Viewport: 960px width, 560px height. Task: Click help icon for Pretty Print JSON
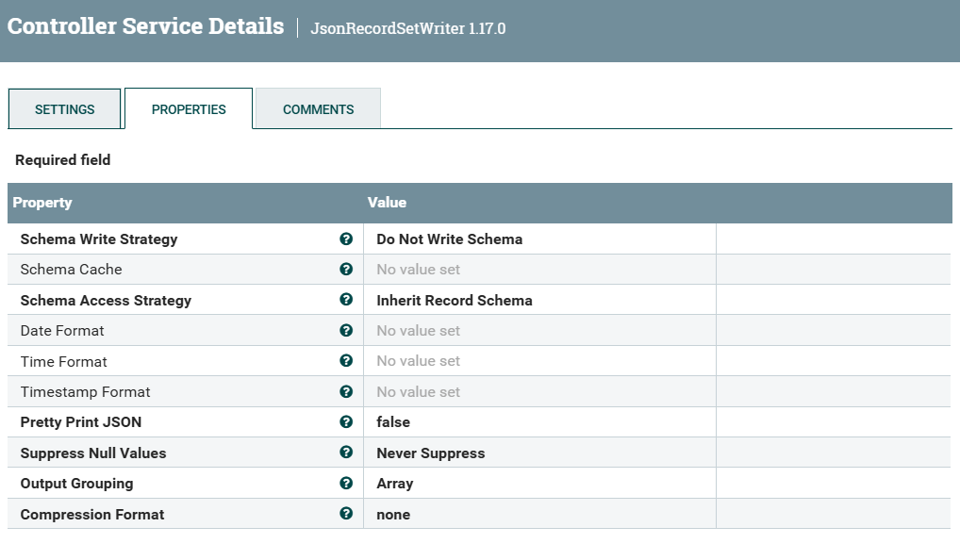pyautogui.click(x=346, y=422)
